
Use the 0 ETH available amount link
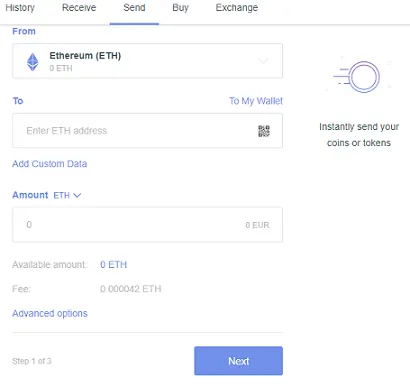coord(114,265)
